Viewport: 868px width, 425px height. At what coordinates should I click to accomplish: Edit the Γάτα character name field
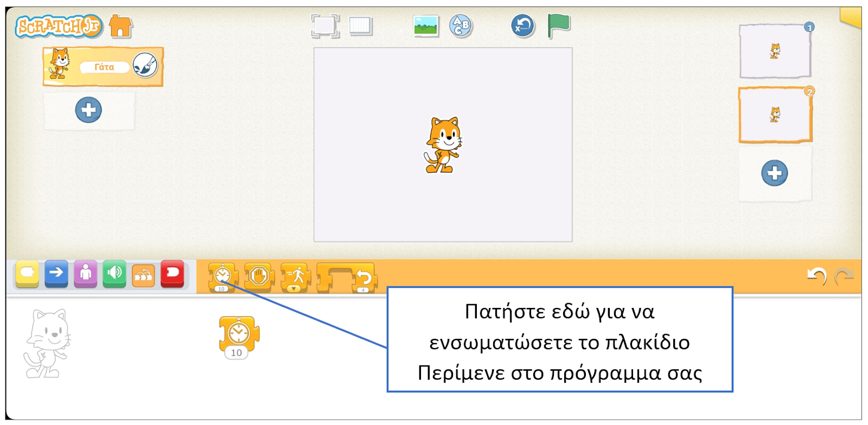point(104,67)
